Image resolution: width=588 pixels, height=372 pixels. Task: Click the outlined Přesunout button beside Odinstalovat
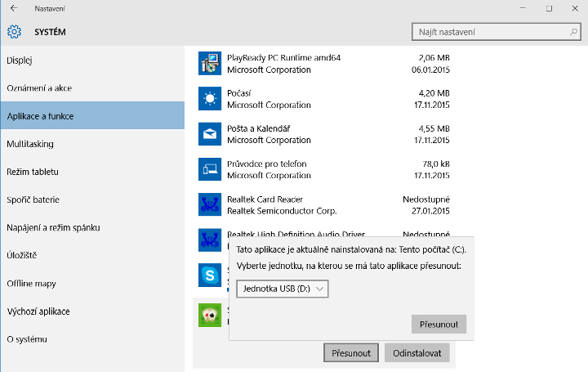pyautogui.click(x=351, y=353)
